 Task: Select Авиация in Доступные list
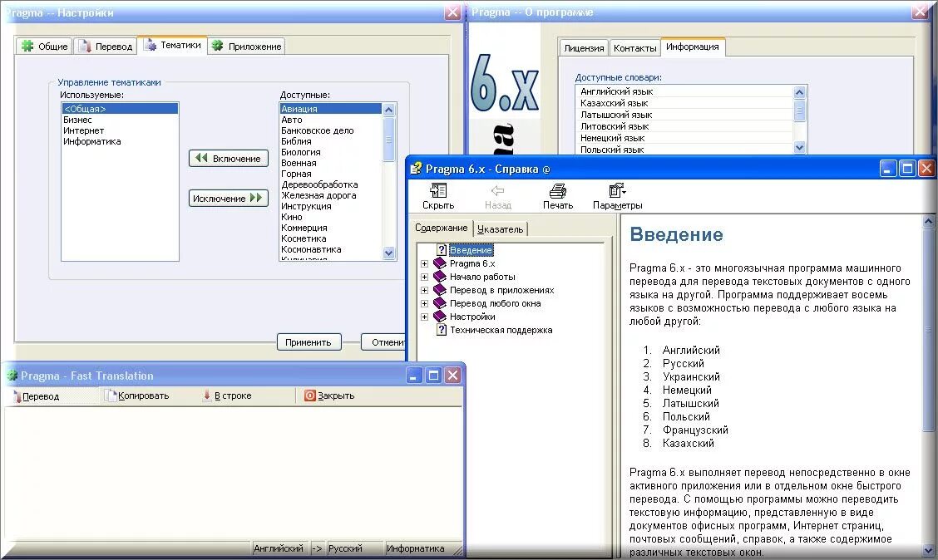tap(331, 109)
